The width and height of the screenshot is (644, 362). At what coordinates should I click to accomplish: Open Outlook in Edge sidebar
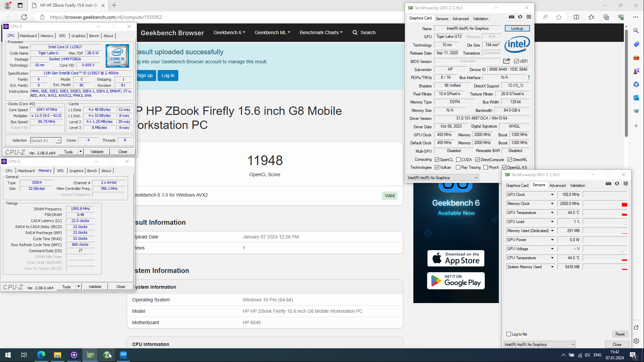click(636, 98)
